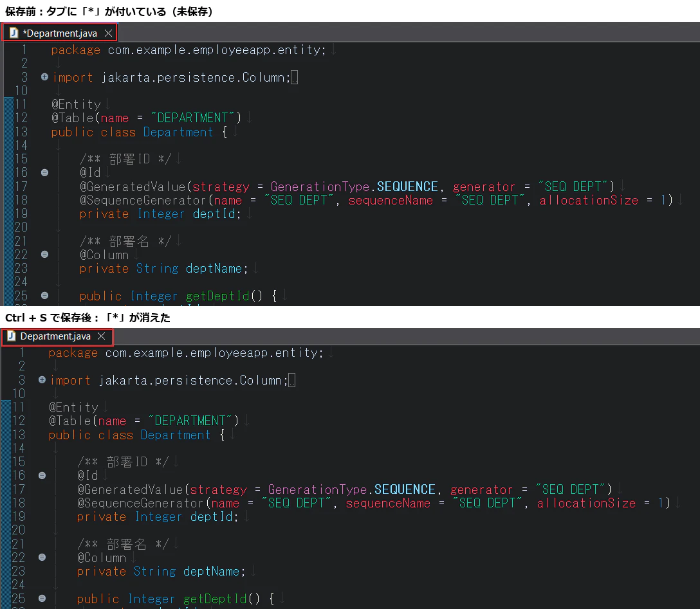The width and height of the screenshot is (700, 609).
Task: Click 'SEQUENCE' in the unsaved *Department.java code
Action: pos(407,186)
